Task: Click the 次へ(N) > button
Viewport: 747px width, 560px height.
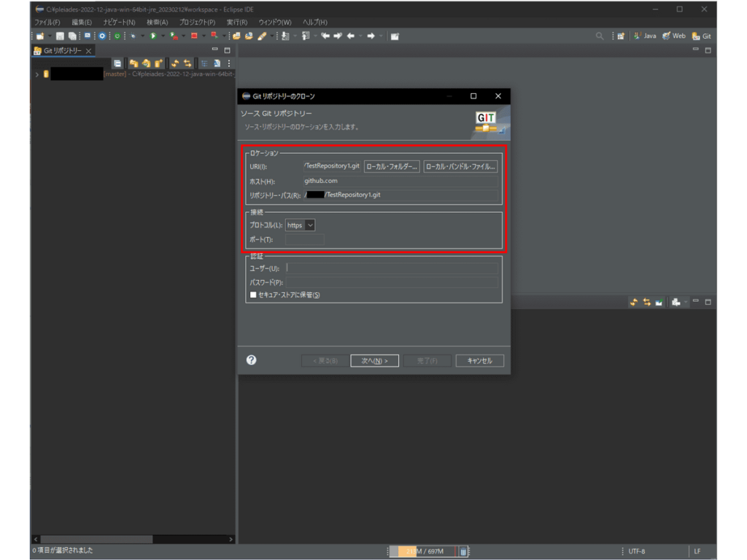Action: click(374, 360)
